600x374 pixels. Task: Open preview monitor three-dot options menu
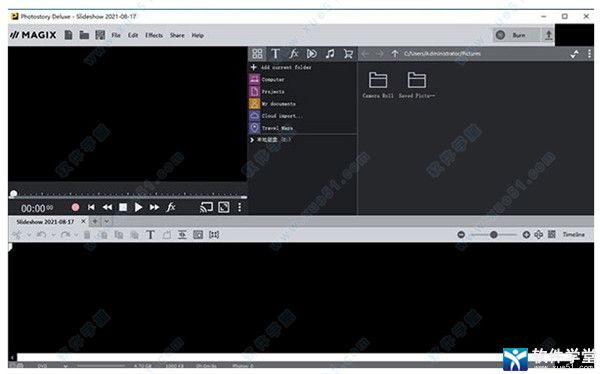click(x=240, y=207)
